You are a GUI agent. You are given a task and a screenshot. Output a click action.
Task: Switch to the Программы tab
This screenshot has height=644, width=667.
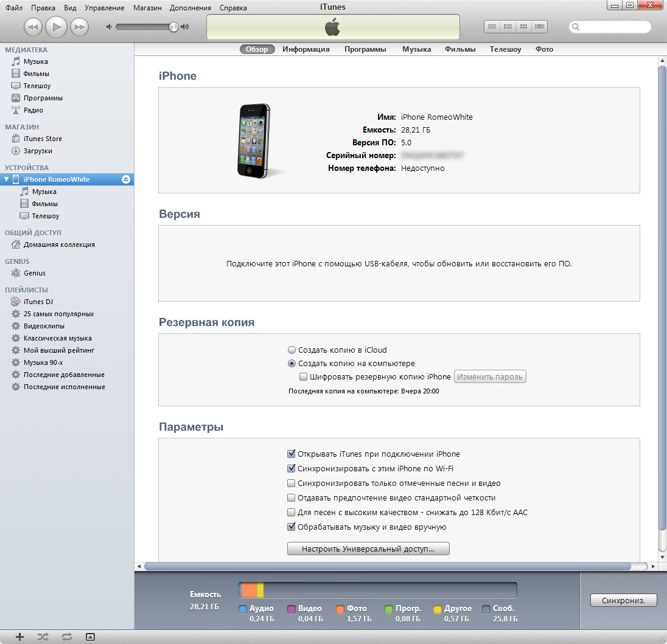pyautogui.click(x=365, y=49)
